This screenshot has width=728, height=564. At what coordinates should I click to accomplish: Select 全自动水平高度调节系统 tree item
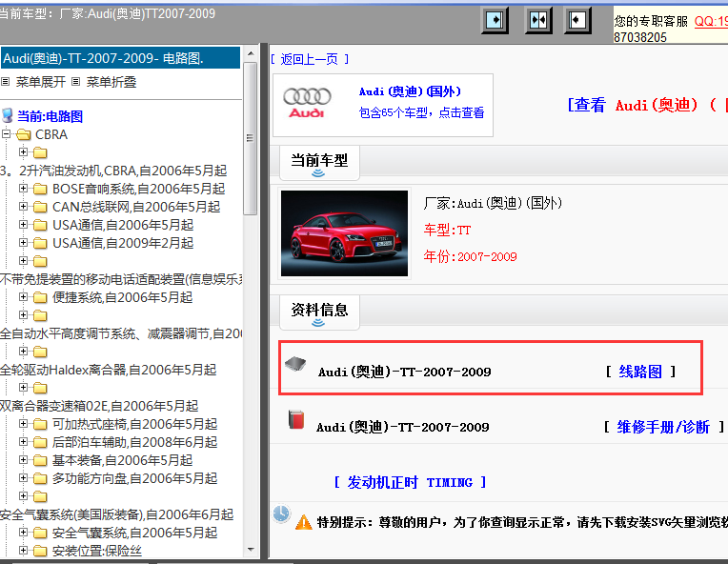tap(121, 333)
